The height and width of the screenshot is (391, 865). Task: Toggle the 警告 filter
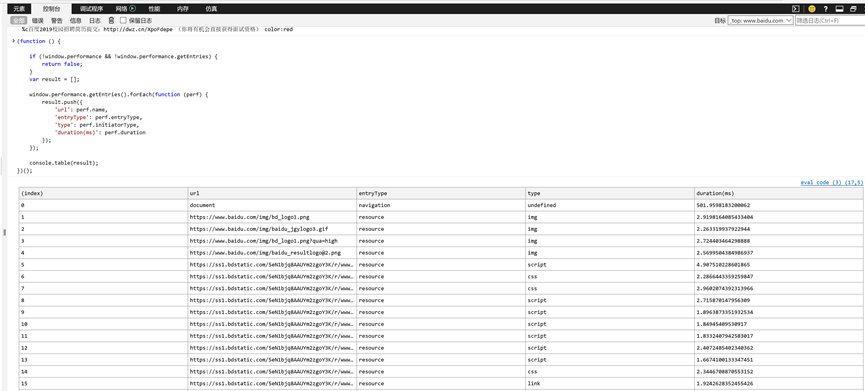57,20
